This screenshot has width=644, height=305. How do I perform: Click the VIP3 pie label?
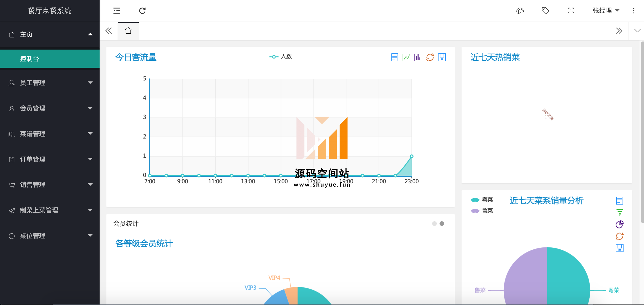(250, 288)
